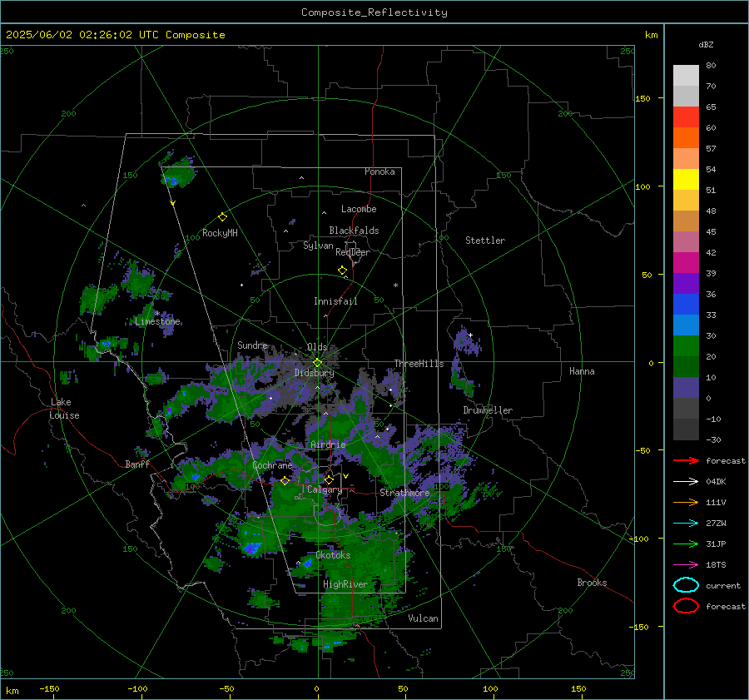Click the cyan 27ZW arrow icon

pyautogui.click(x=686, y=524)
